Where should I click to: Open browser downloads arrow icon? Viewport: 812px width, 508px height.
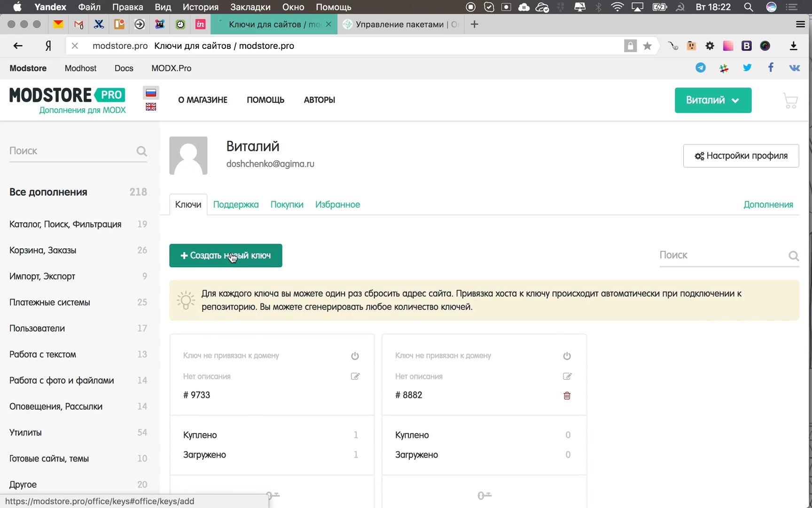pos(793,46)
